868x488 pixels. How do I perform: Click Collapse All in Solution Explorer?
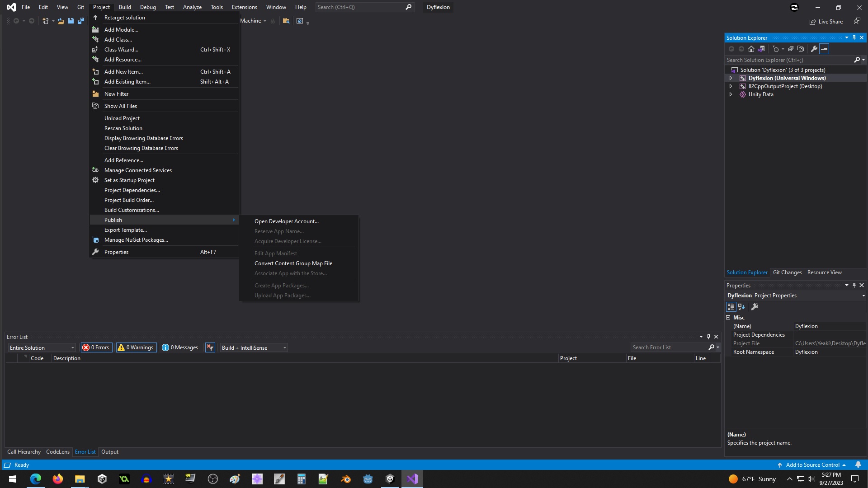791,49
